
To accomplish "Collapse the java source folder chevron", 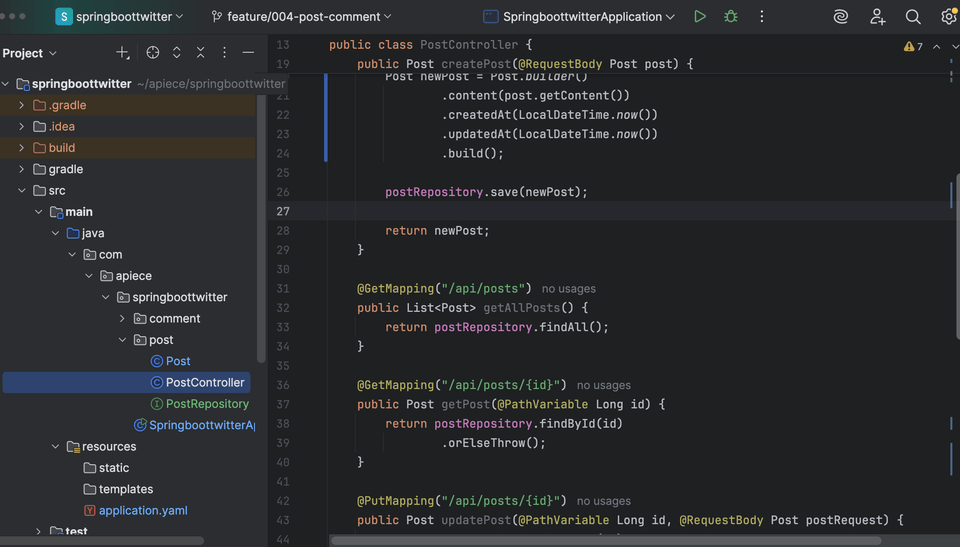I will tap(56, 233).
